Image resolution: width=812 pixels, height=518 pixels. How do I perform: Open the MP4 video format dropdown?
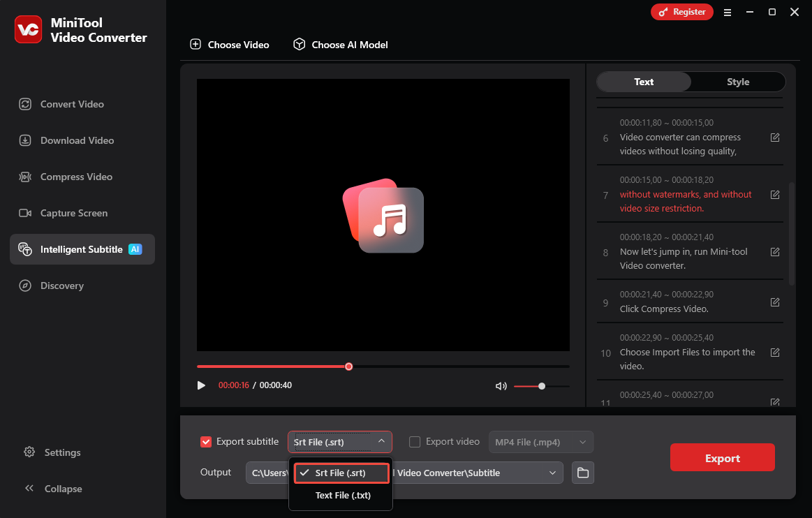tap(541, 442)
